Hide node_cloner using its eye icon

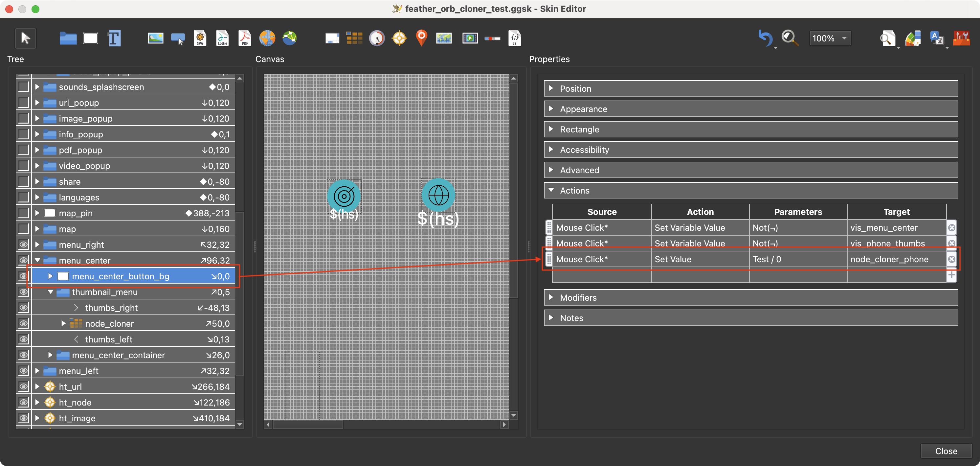pyautogui.click(x=24, y=323)
